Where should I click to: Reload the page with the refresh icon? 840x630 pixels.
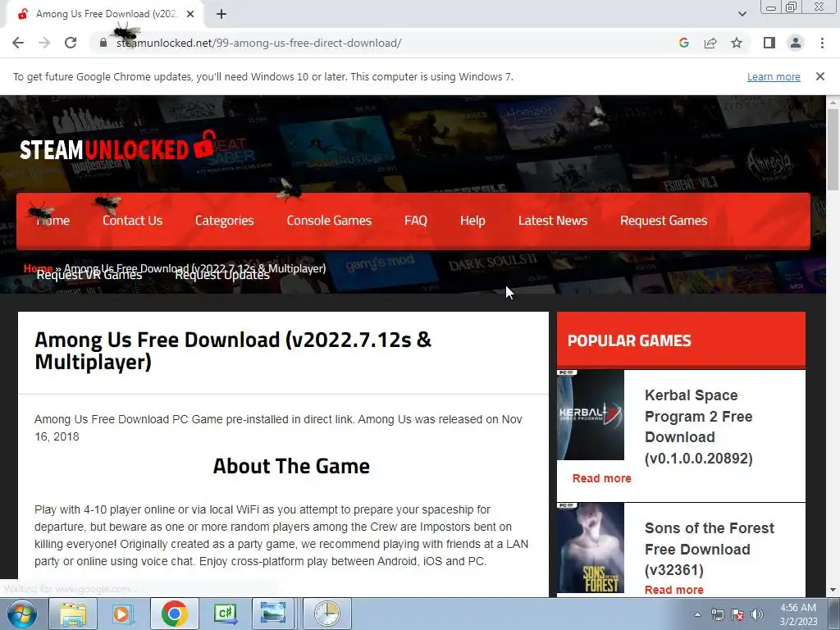(x=71, y=43)
